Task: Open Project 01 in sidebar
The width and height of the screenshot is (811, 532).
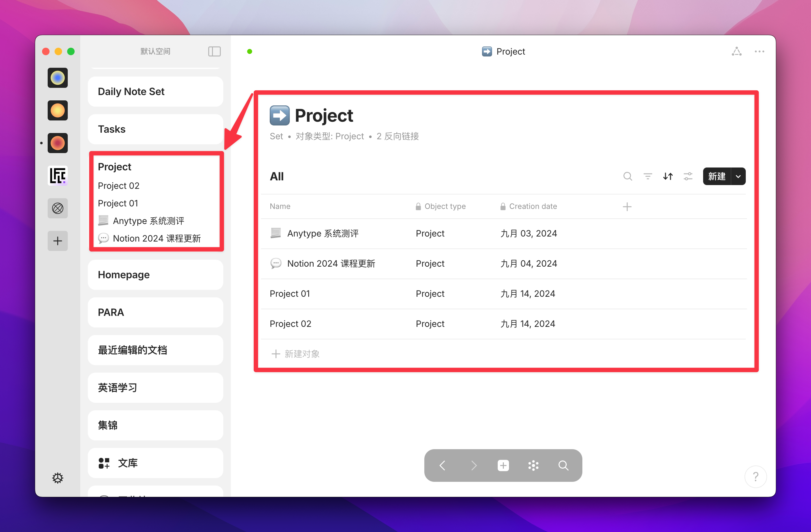Action: (118, 203)
